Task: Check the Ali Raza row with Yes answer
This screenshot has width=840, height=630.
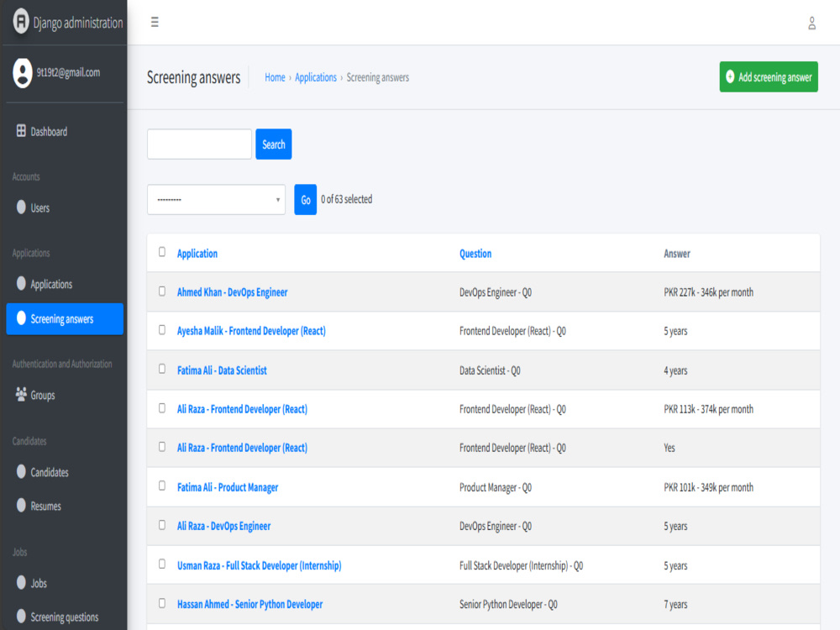Action: tap(162, 448)
